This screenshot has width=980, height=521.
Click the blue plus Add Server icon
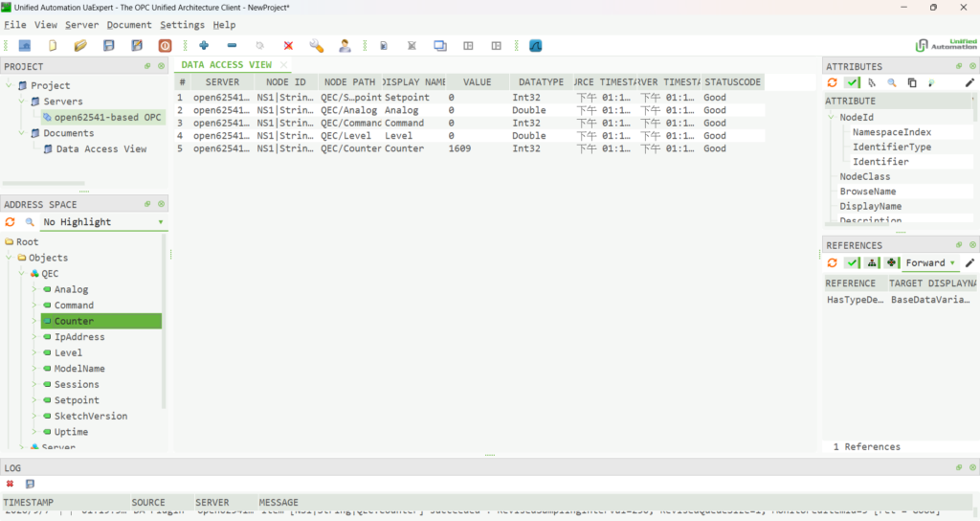(204, 46)
